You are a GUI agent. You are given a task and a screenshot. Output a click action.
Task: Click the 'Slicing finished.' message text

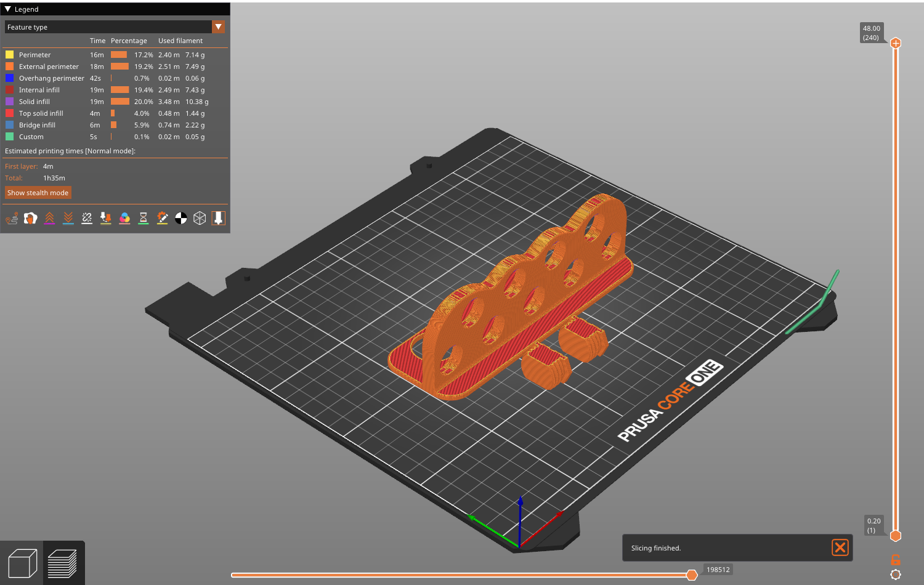[656, 548]
